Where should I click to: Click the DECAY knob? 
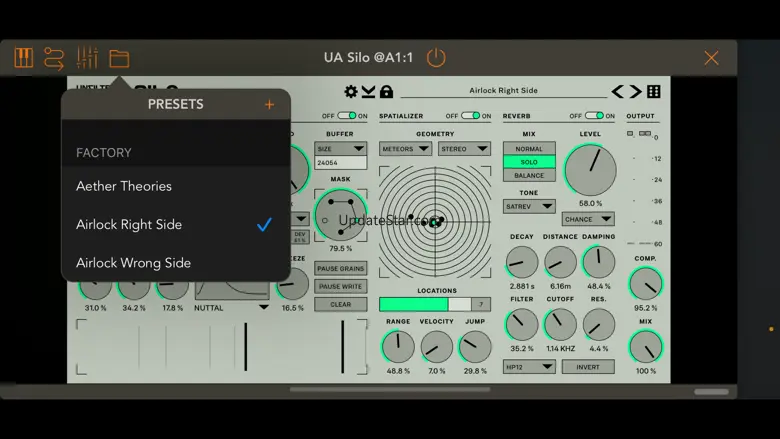tap(522, 262)
